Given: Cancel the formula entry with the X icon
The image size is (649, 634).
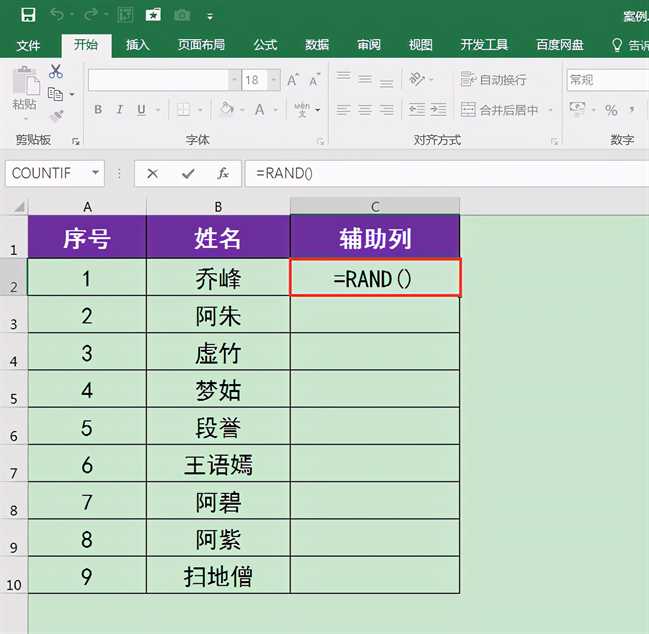Looking at the screenshot, I should point(153,173).
